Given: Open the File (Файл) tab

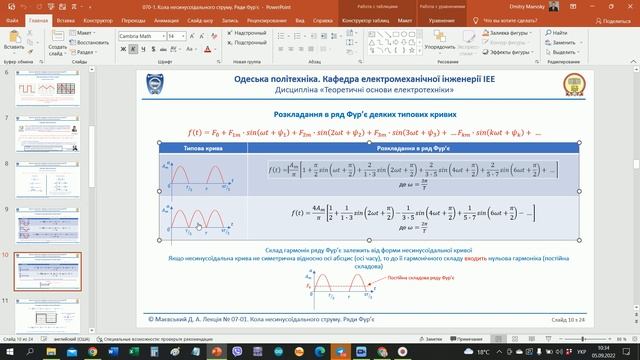Looking at the screenshot, I should 12,20.
